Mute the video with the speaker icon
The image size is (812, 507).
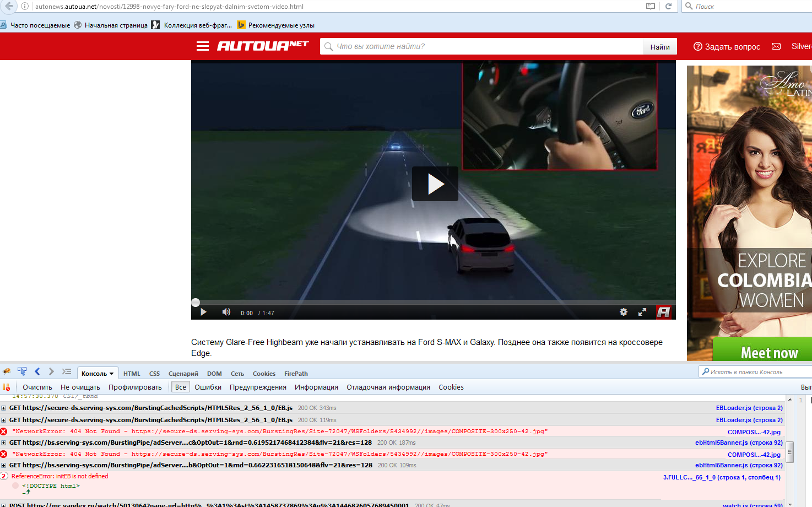[226, 312]
